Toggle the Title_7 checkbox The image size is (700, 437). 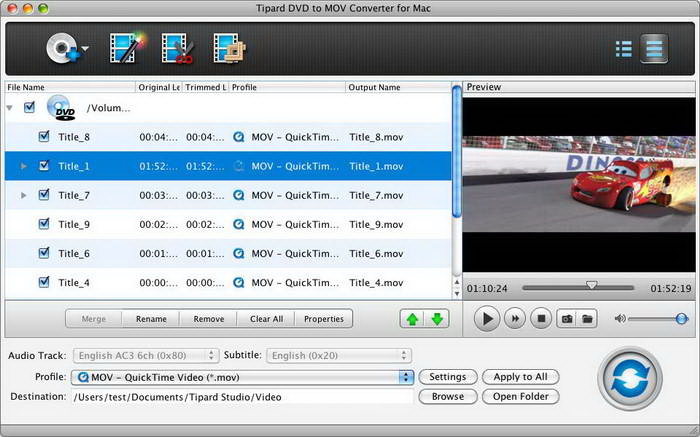pos(44,195)
